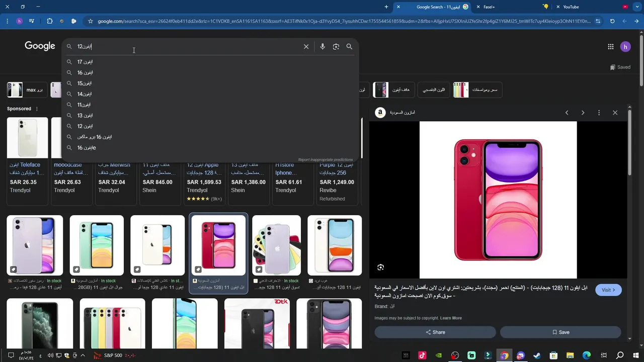Image resolution: width=644 pixels, height=362 pixels.
Task: Open the S&P 500 taskbar widget
Action: (114, 355)
